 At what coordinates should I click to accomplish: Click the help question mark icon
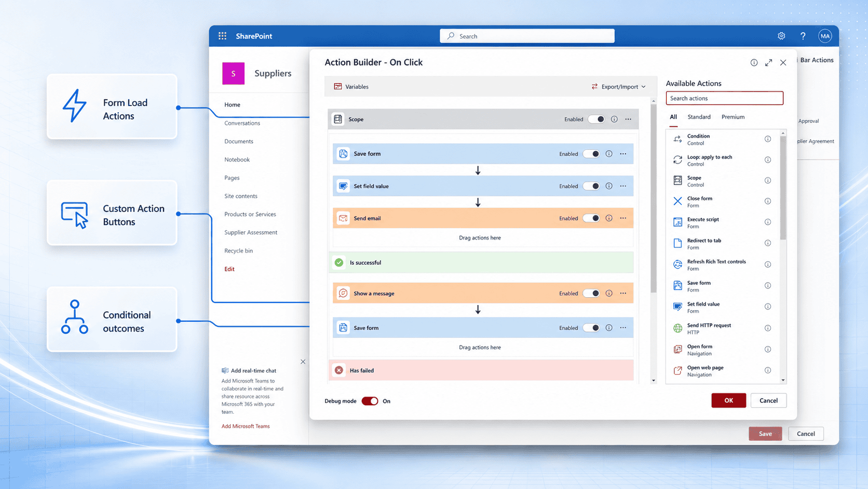(x=803, y=36)
